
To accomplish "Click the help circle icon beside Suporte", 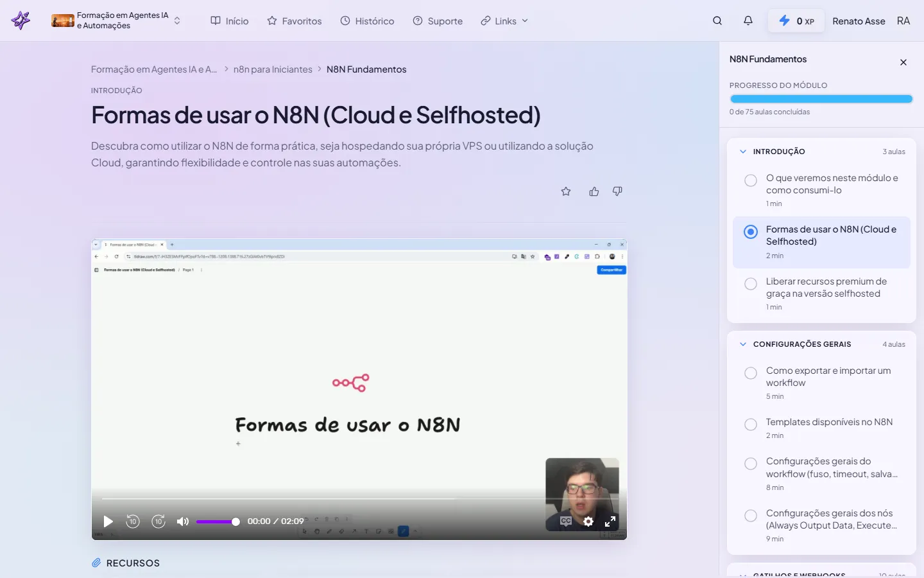I will [418, 21].
